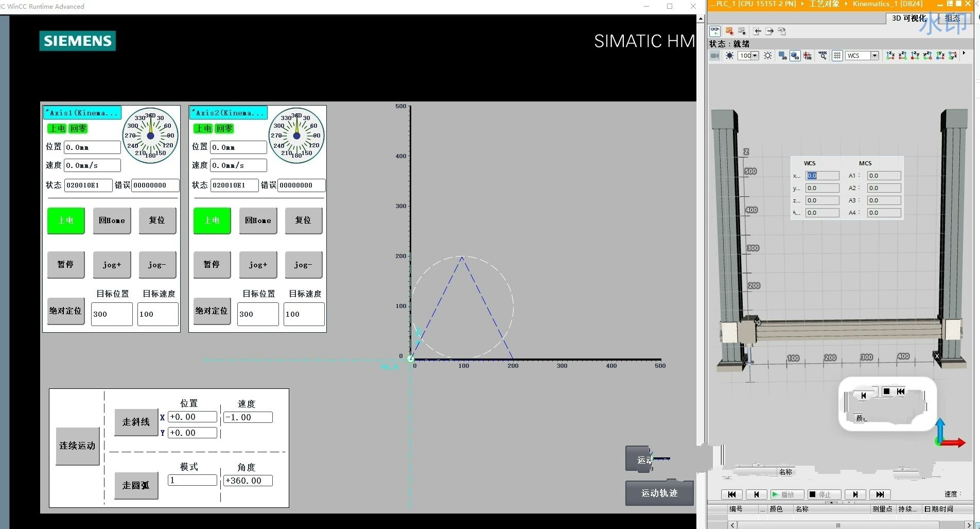Click the Axis1 目标位置 input field

(112, 314)
